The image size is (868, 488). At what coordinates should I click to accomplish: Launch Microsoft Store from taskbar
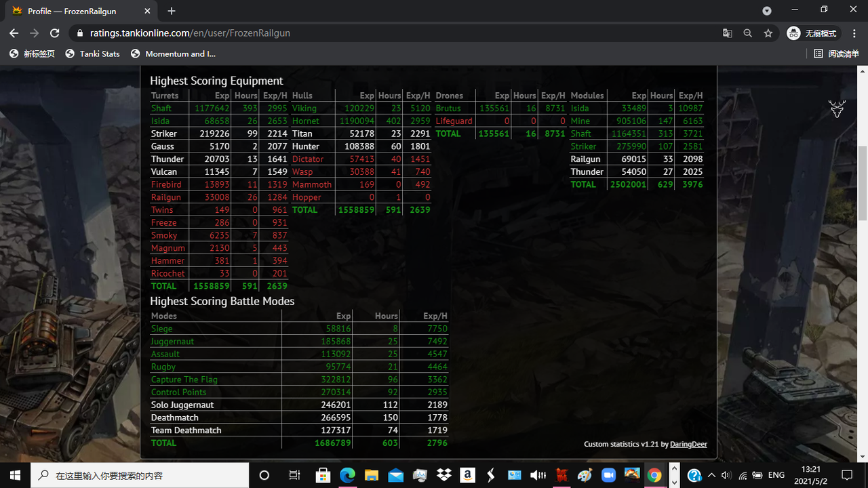click(323, 475)
